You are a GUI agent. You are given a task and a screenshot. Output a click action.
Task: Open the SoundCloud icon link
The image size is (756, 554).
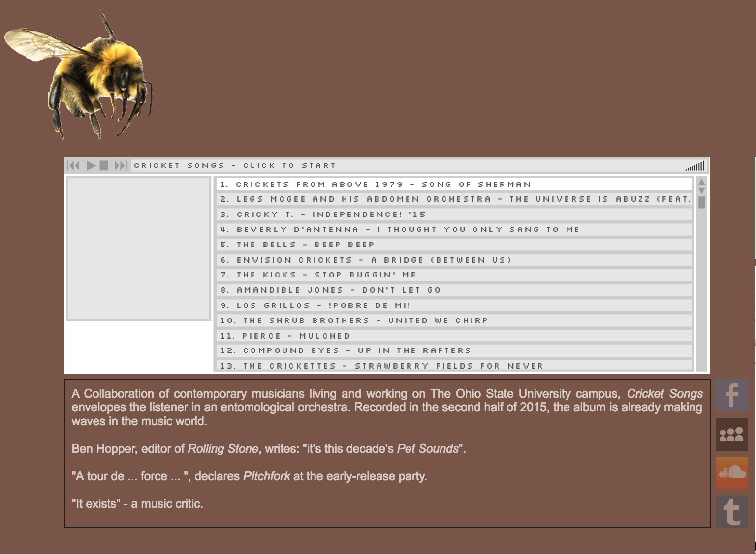[731, 473]
